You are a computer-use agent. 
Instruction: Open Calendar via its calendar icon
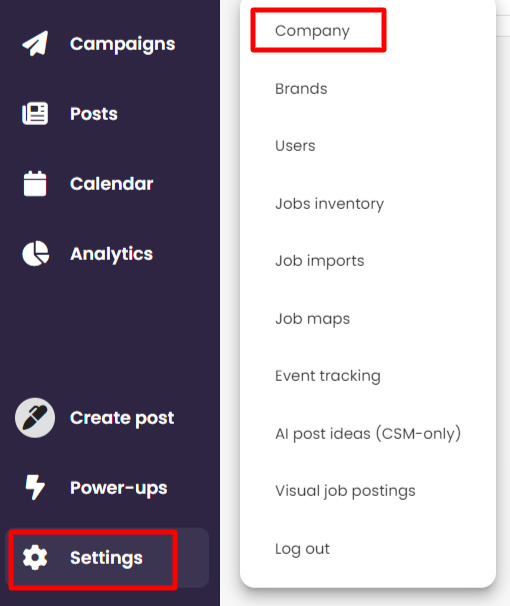(35, 184)
